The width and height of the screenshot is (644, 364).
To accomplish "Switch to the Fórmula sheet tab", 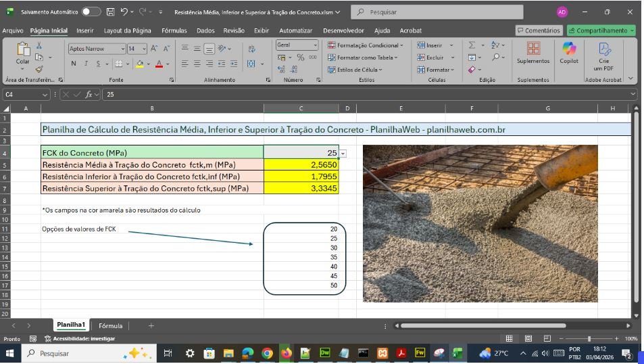I will (111, 325).
